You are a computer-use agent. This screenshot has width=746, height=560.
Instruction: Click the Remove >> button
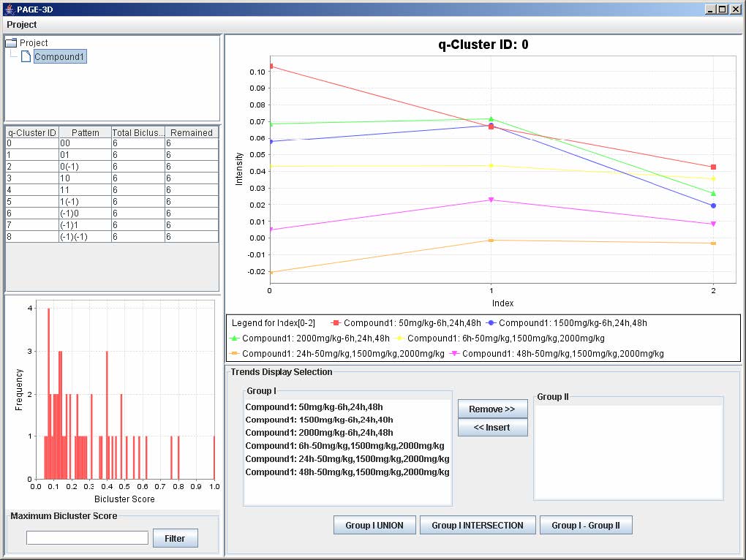tap(492, 409)
